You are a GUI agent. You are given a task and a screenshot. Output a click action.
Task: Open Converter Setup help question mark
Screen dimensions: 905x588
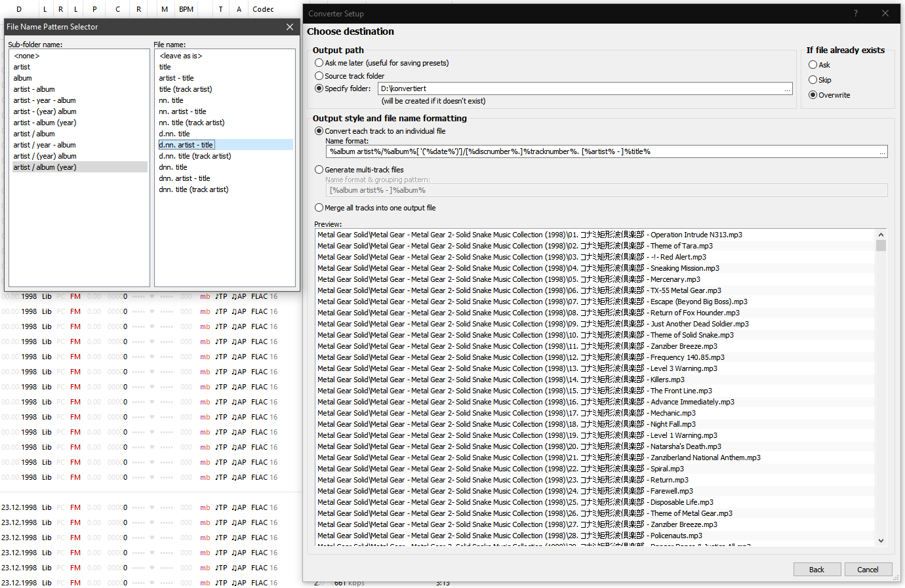(x=855, y=13)
